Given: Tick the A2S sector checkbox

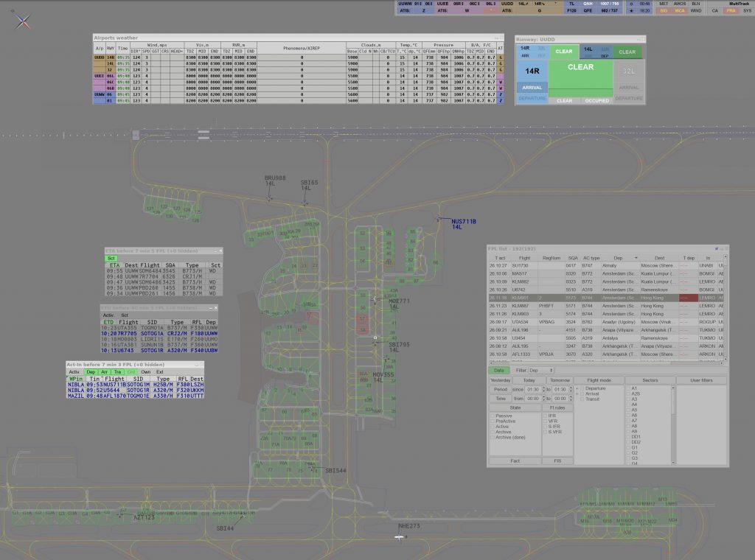Looking at the screenshot, I should 628,393.
